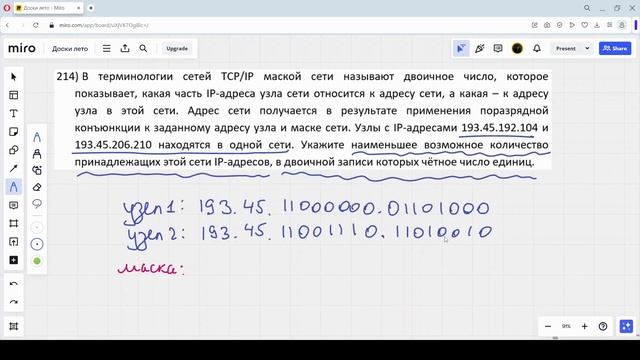
Task: Open the frames panel at bottom left
Action: coord(13,326)
